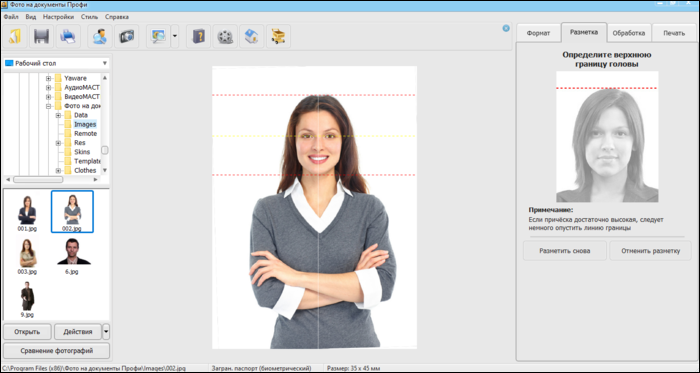
Task: Open the help book icon
Action: pos(198,37)
